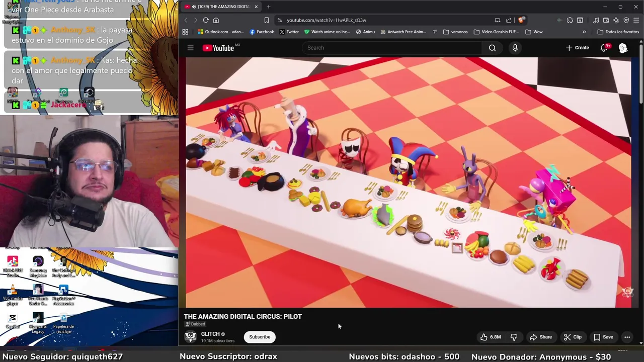The height and width of the screenshot is (362, 644).
Task: Open the GLITCH channel name link
Action: pos(210,334)
